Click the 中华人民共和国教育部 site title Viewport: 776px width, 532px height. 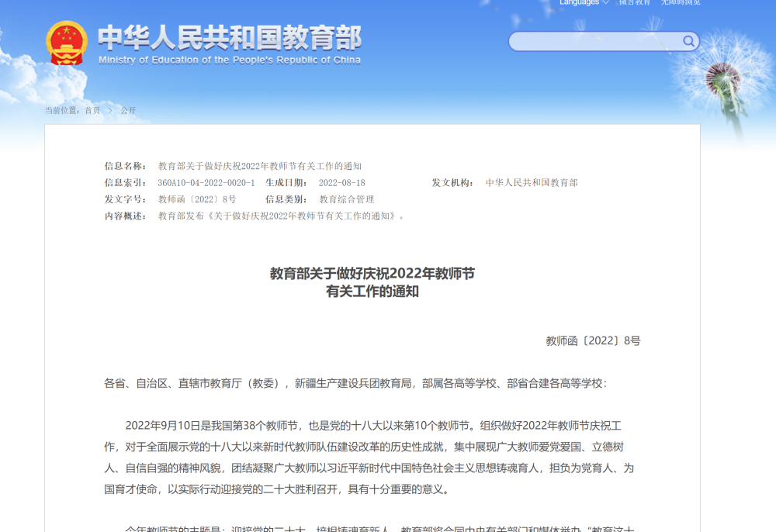[230, 37]
